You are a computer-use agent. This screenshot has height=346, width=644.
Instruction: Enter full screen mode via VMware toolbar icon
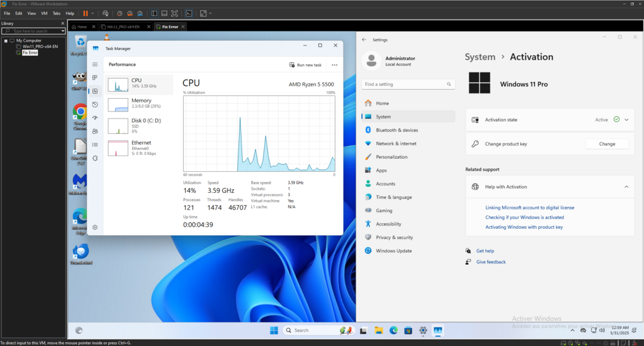click(174, 13)
